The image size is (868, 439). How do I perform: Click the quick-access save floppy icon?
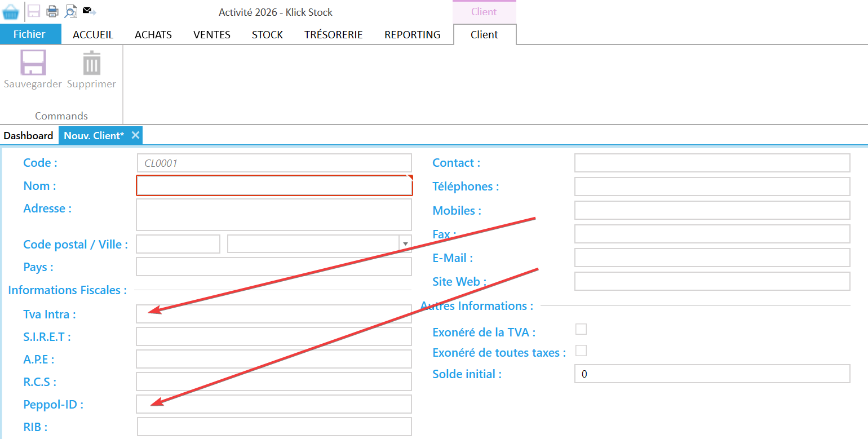pyautogui.click(x=34, y=11)
